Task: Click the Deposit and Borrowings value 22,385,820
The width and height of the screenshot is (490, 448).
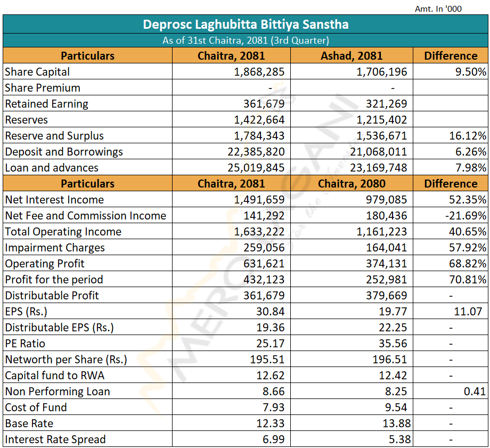Action: [x=256, y=152]
